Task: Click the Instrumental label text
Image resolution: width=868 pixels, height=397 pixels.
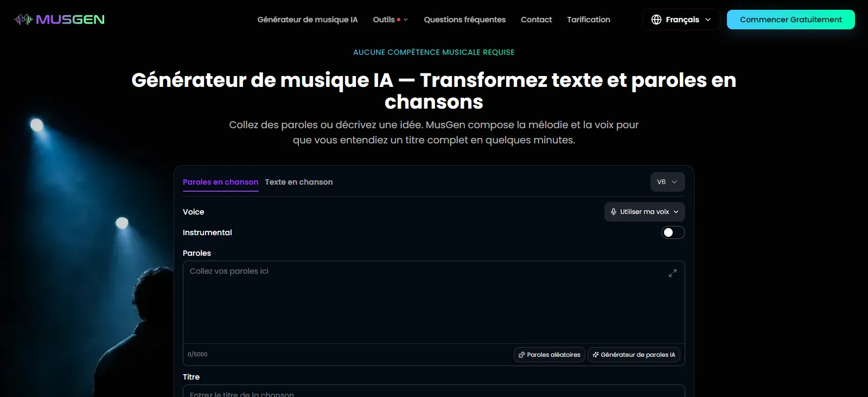Action: pyautogui.click(x=207, y=232)
